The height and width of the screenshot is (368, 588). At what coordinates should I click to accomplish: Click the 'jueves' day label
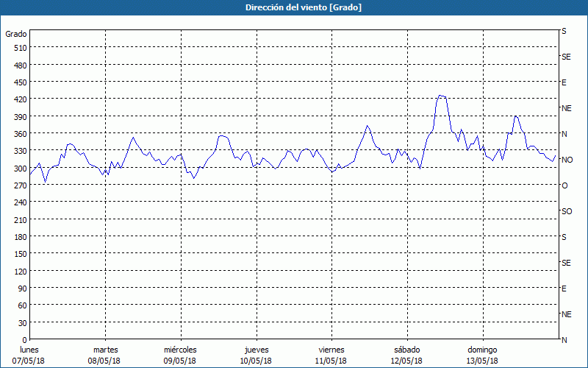(x=257, y=350)
